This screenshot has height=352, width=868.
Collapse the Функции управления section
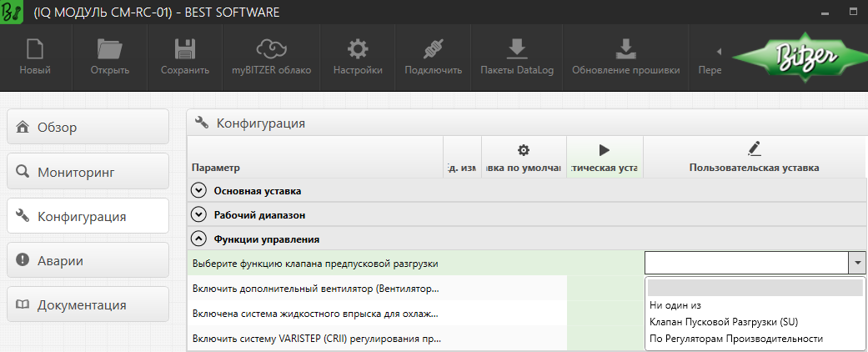pos(198,239)
